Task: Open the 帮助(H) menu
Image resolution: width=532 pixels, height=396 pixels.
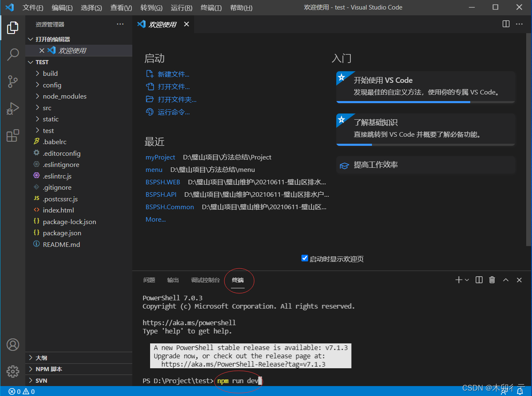Action: [241, 7]
